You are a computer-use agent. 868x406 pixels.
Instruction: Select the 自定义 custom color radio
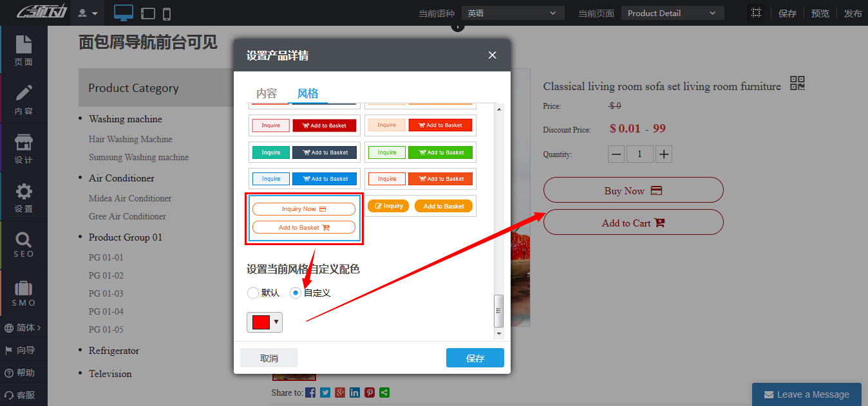click(x=296, y=293)
